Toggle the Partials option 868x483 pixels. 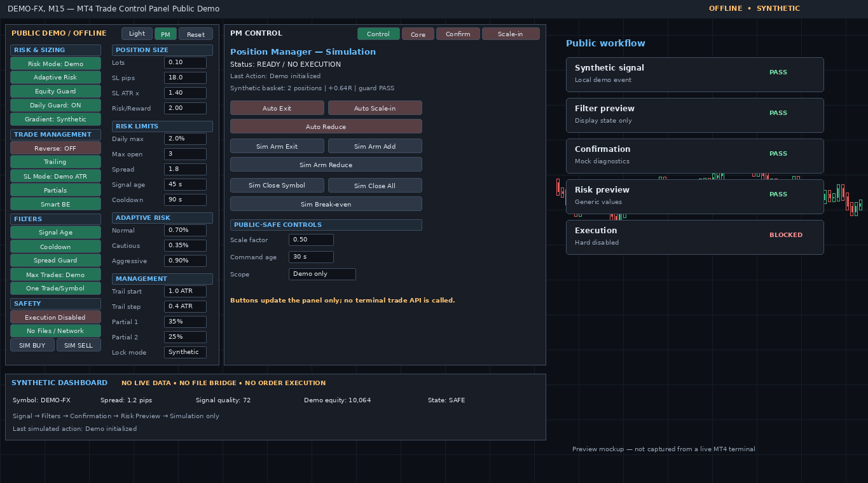coord(56,190)
